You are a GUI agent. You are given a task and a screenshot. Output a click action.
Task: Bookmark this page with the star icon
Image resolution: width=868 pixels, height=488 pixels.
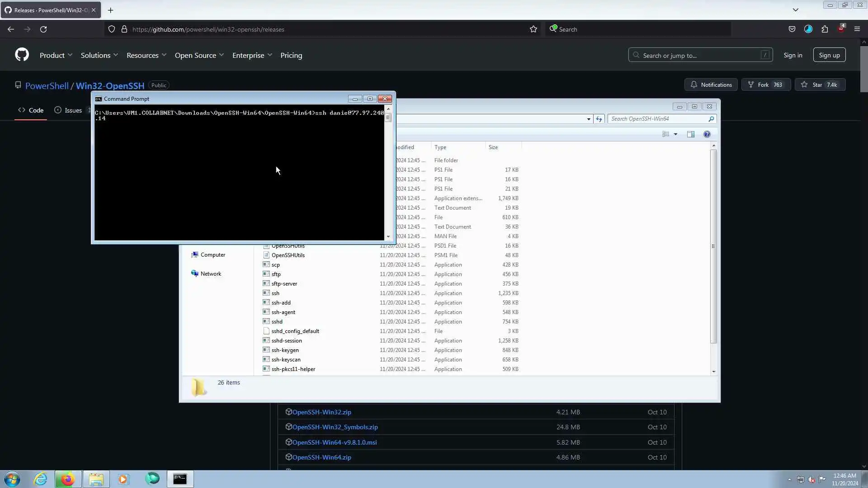point(533,29)
